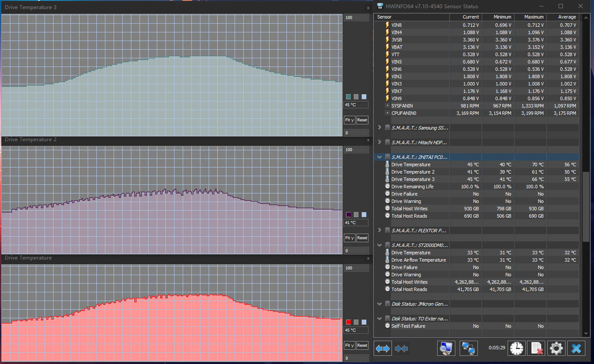Viewport: 594px width, 364px height.
Task: Click the two linked computers icon
Action: 468,349
